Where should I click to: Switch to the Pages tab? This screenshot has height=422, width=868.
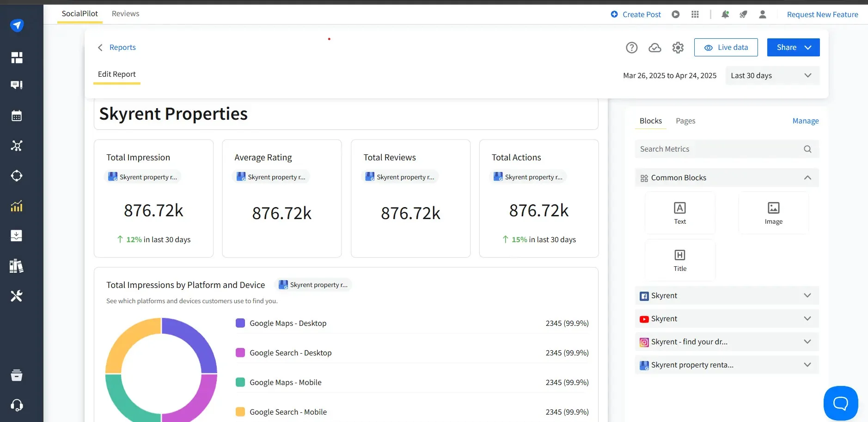[685, 121]
